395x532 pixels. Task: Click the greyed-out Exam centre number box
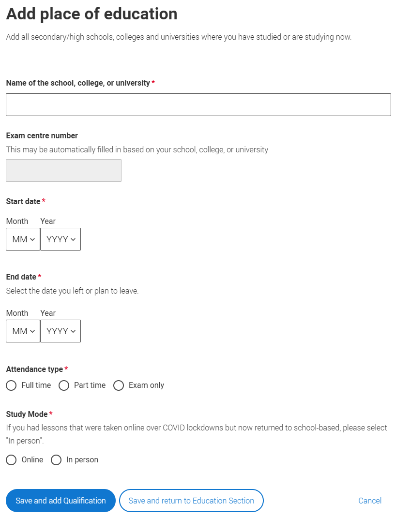pos(63,171)
